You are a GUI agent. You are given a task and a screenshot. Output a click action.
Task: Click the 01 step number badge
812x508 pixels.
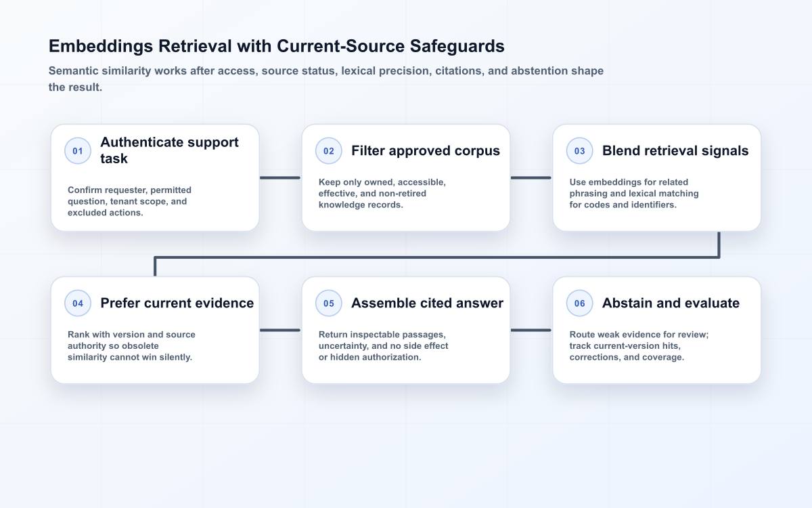tap(78, 151)
